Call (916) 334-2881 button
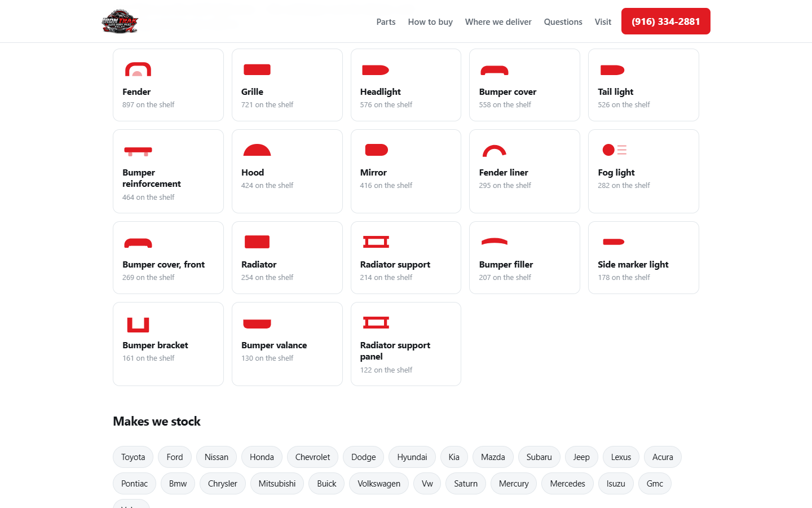The width and height of the screenshot is (812, 508). click(x=666, y=21)
